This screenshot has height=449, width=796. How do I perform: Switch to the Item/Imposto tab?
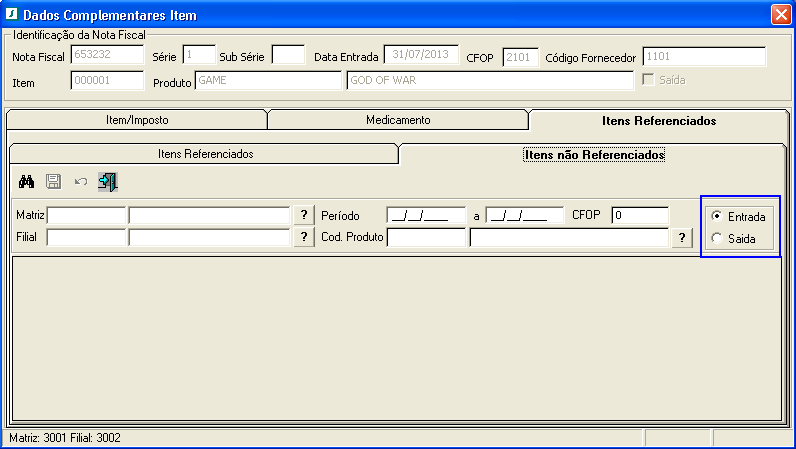pyautogui.click(x=137, y=120)
